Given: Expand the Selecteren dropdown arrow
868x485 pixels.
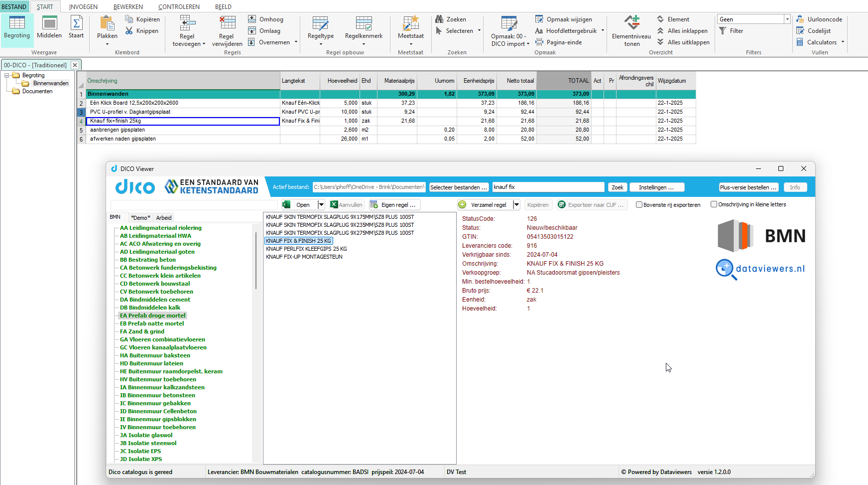Looking at the screenshot, I should [479, 30].
